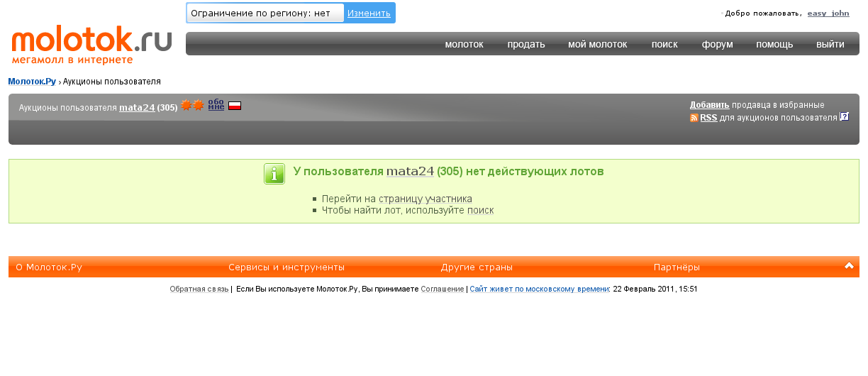Open 'страницу участника' link
868x376 pixels.
[x=425, y=199]
